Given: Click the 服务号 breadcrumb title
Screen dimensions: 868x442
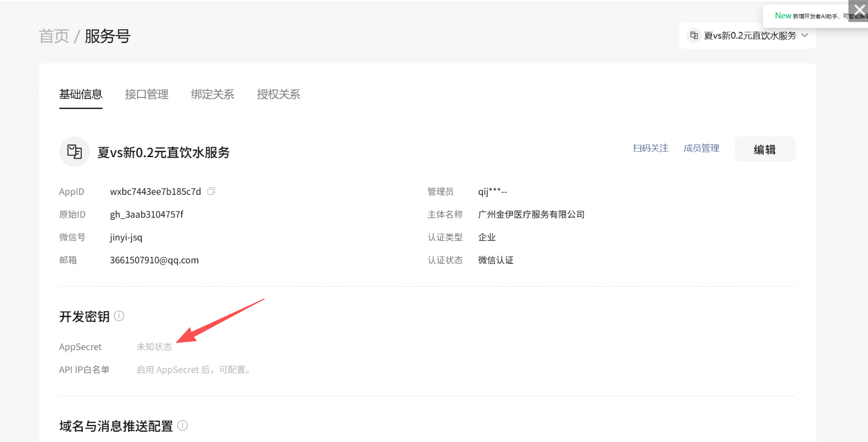Looking at the screenshot, I should pos(108,36).
